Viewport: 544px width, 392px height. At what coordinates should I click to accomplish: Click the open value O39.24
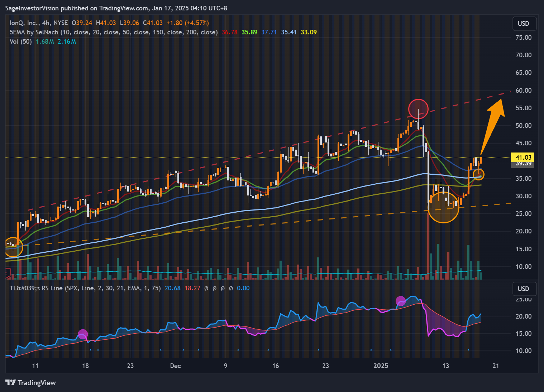pos(82,23)
